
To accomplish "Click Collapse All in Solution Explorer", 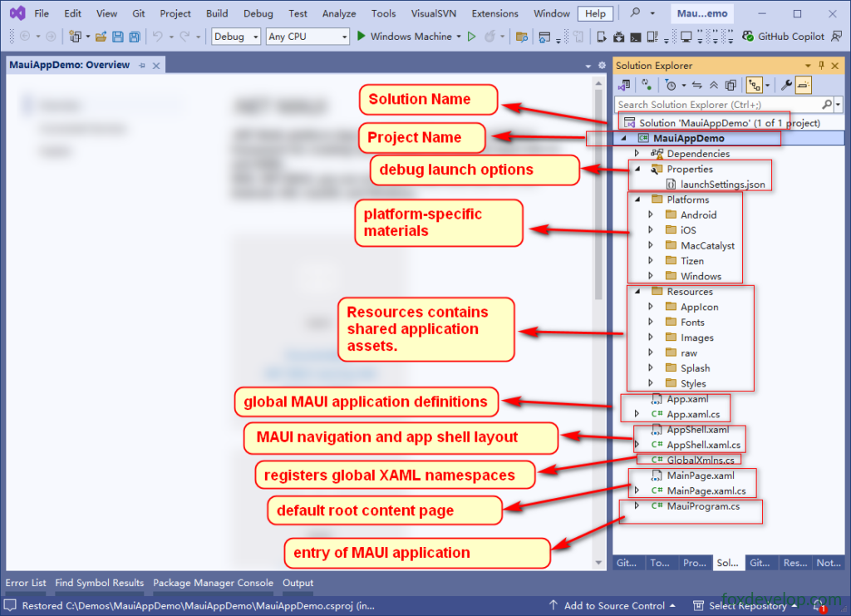I will click(714, 85).
